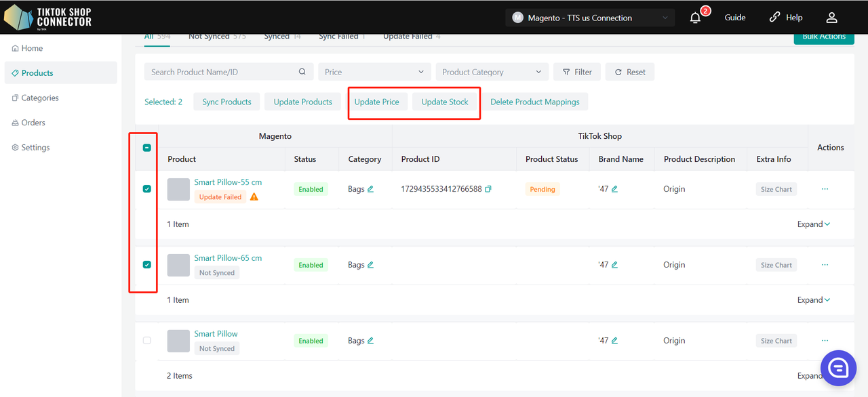The height and width of the screenshot is (397, 868).
Task: Click the Delete Product Mappings button
Action: tap(534, 102)
